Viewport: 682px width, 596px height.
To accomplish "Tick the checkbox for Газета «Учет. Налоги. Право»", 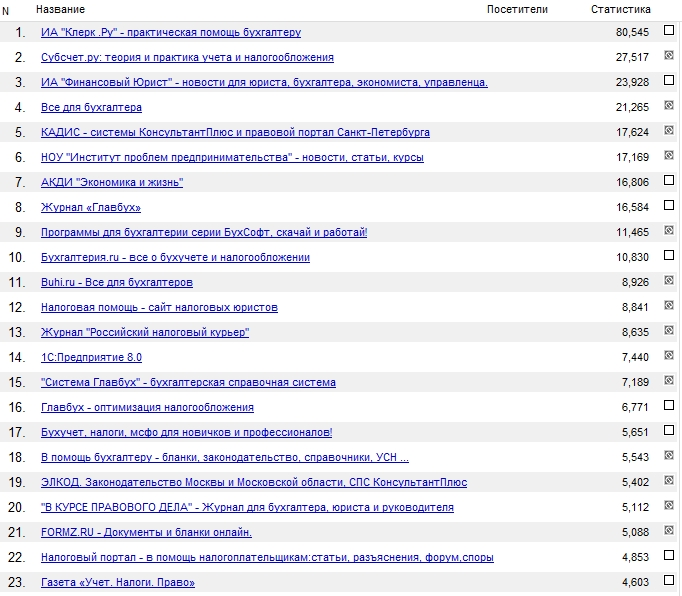I will click(x=669, y=580).
